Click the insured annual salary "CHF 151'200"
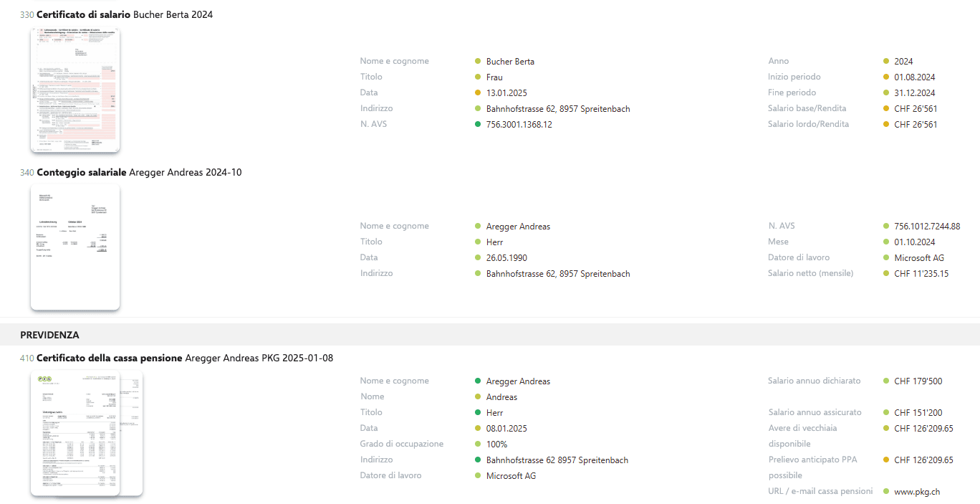The image size is (980, 504). pos(918,412)
